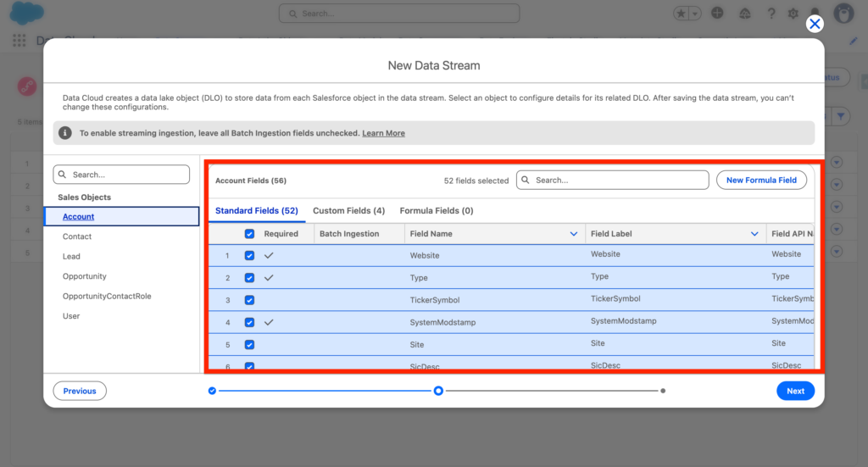
Task: Select Opportunity in the Sales Objects list
Action: pos(85,276)
